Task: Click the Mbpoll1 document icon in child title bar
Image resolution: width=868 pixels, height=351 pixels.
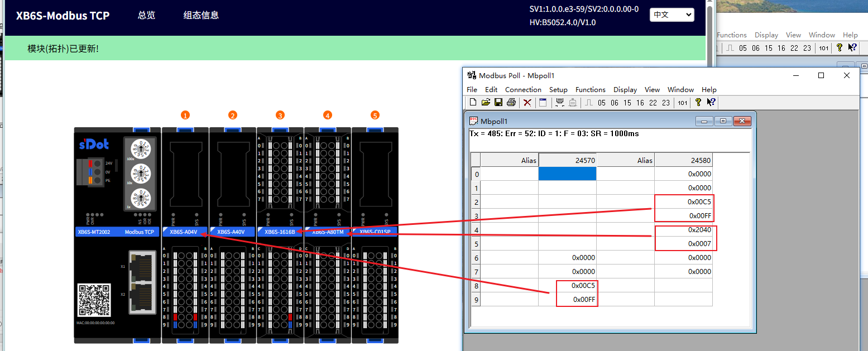Action: click(474, 121)
